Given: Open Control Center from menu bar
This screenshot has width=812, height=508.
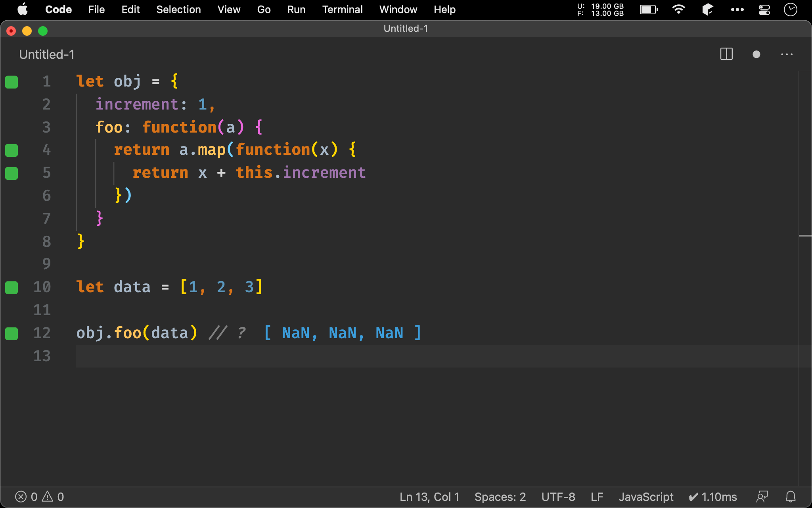Looking at the screenshot, I should pyautogui.click(x=764, y=10).
